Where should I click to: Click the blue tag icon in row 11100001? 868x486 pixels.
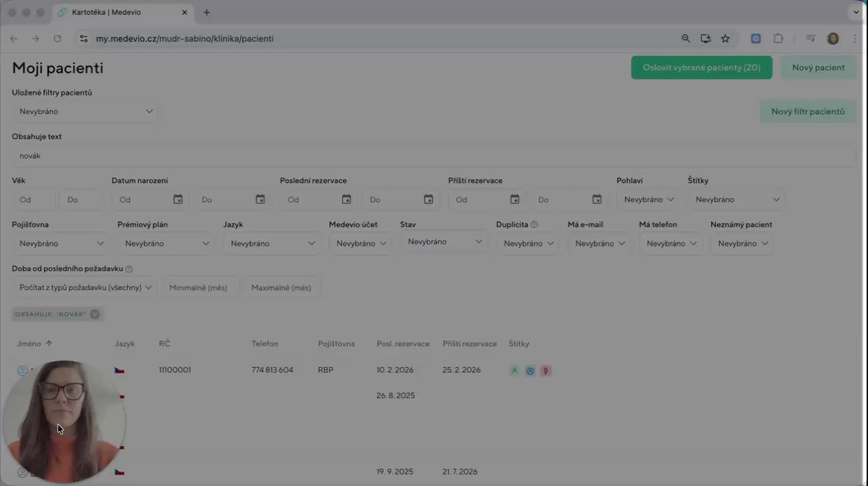[x=530, y=371]
